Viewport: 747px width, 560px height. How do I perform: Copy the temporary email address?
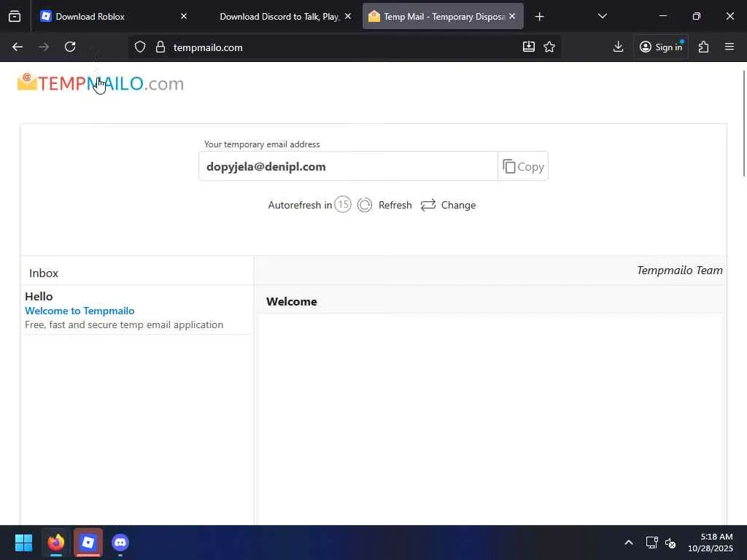coord(523,167)
